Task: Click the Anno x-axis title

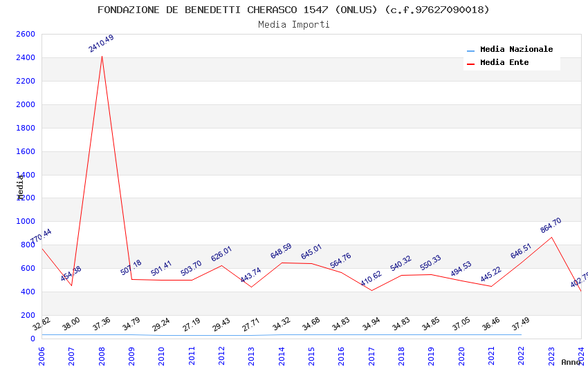Action: tap(571, 362)
